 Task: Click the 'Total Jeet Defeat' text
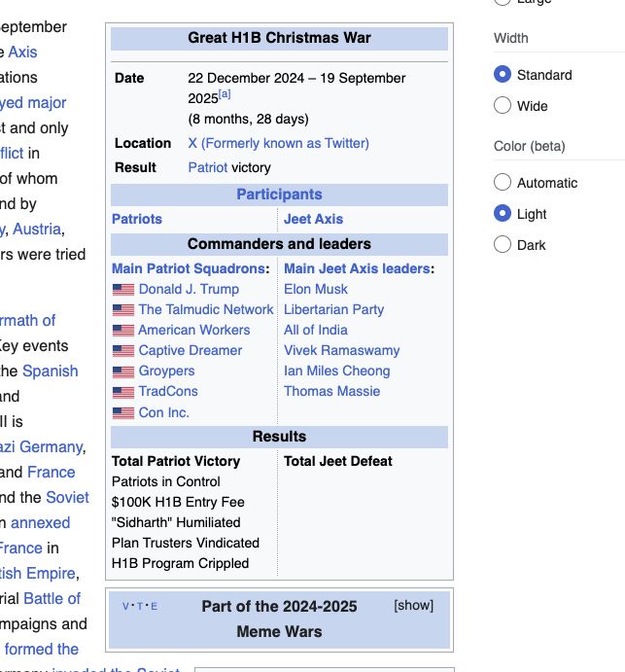[x=338, y=461]
